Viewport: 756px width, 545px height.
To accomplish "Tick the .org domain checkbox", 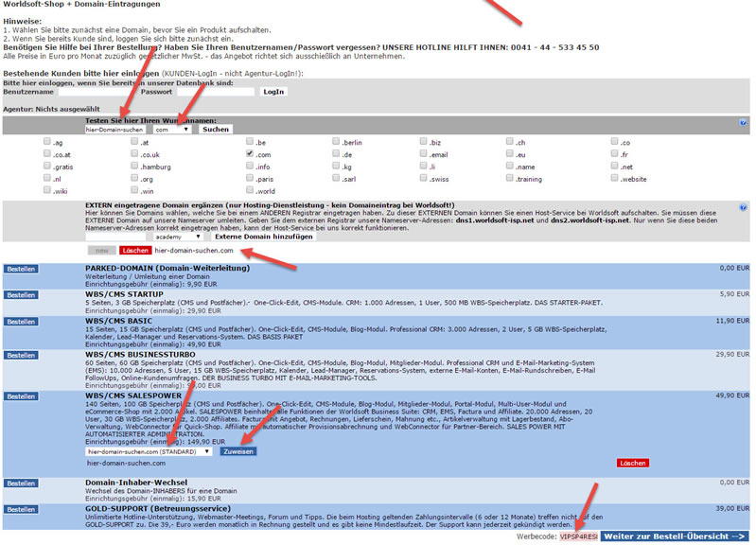I will [134, 178].
